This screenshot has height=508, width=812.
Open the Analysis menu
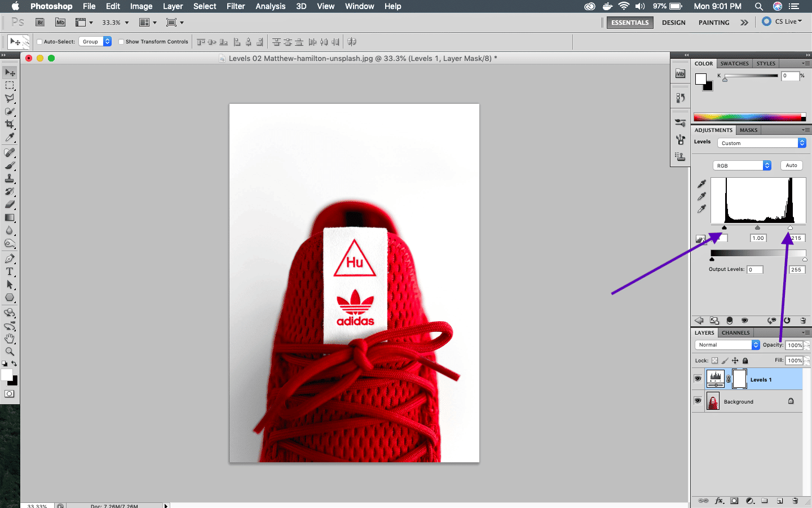271,6
